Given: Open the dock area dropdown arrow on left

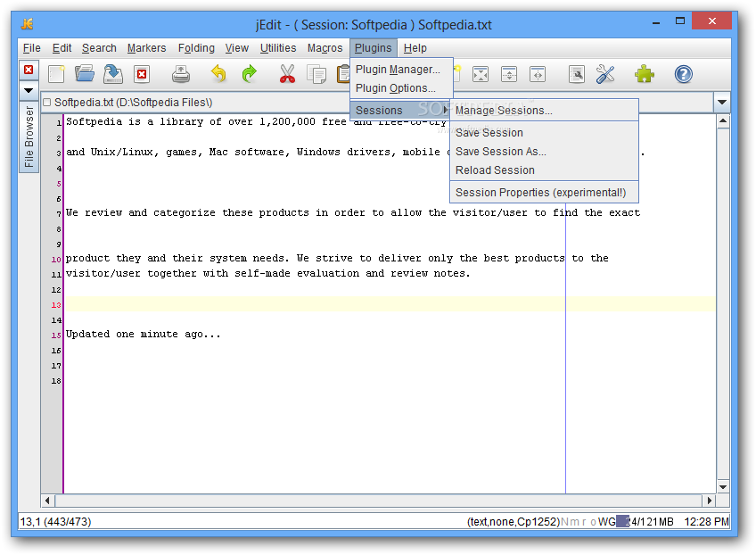Looking at the screenshot, I should point(29,90).
